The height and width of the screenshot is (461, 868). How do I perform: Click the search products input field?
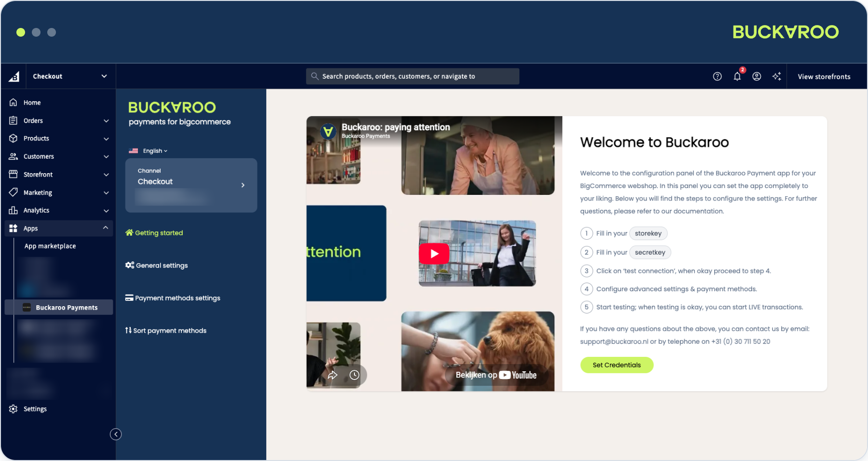413,76
